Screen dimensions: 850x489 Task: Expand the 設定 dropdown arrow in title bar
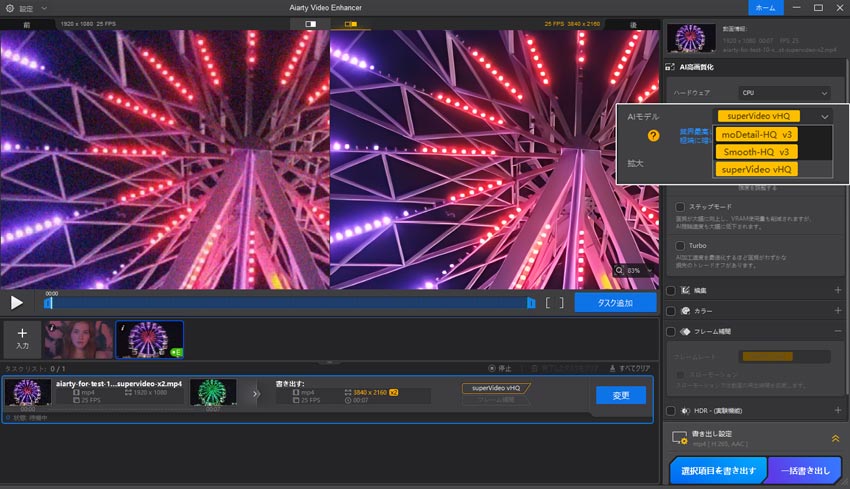click(x=44, y=9)
